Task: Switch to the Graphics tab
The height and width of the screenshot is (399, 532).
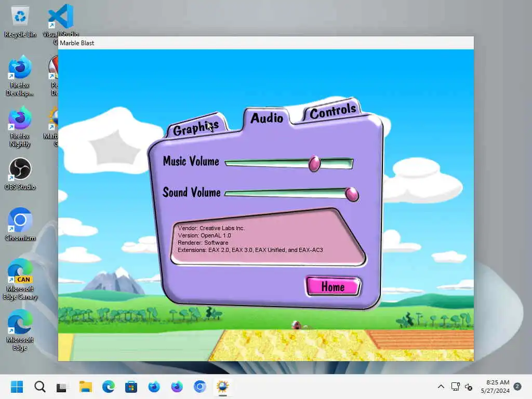Action: [x=196, y=128]
